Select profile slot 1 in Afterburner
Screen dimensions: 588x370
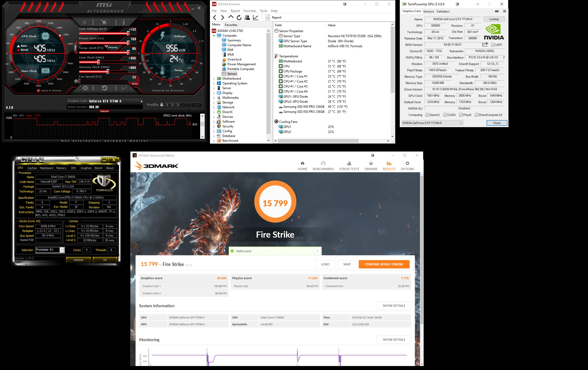[167, 105]
